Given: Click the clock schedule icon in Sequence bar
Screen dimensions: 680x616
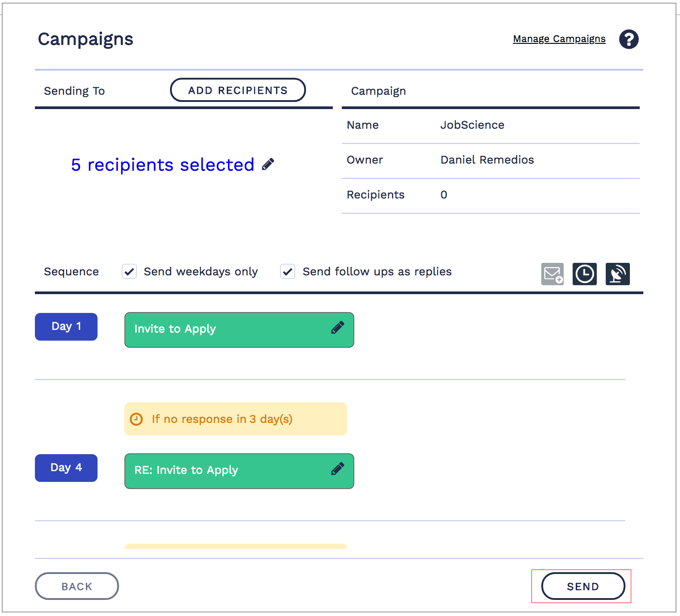Looking at the screenshot, I should point(585,274).
